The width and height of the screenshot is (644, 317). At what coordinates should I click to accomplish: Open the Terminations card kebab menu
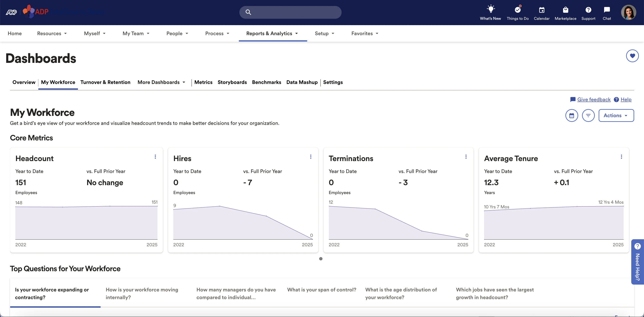[x=466, y=157]
